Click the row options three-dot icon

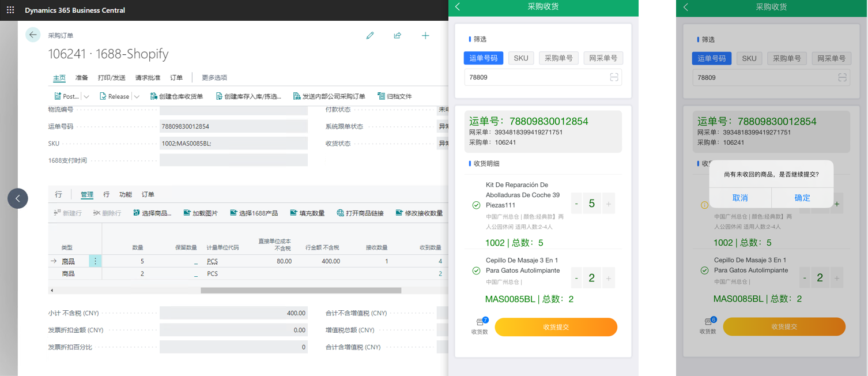[x=95, y=261]
